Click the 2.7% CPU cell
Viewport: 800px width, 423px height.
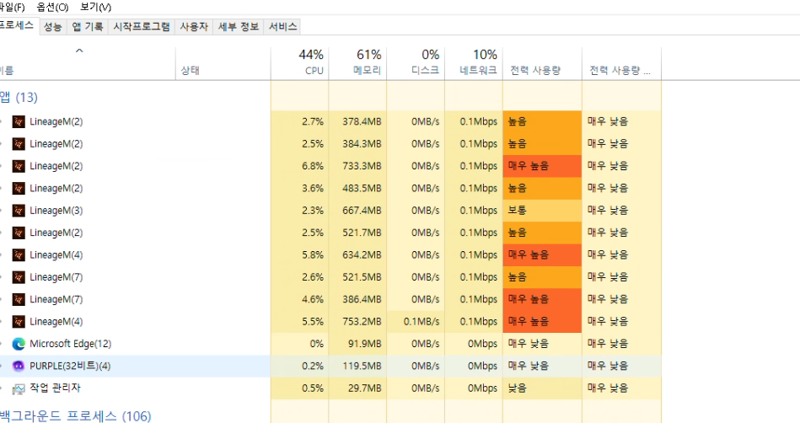[299, 121]
